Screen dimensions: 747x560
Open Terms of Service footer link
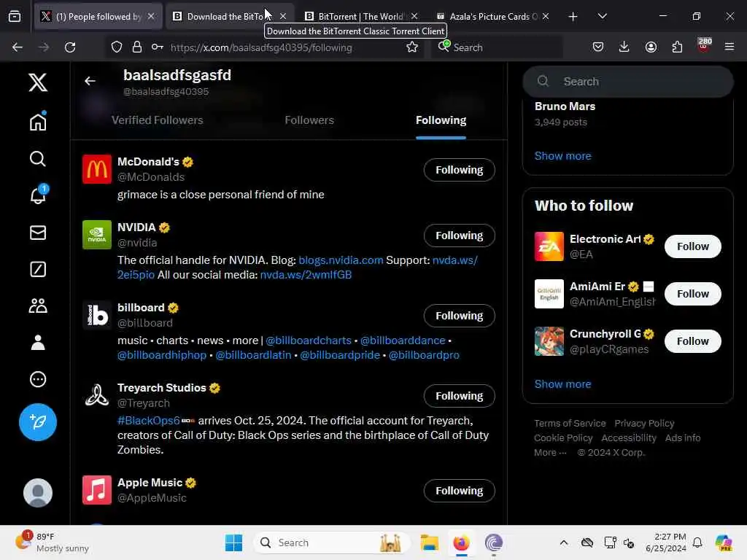(x=570, y=424)
